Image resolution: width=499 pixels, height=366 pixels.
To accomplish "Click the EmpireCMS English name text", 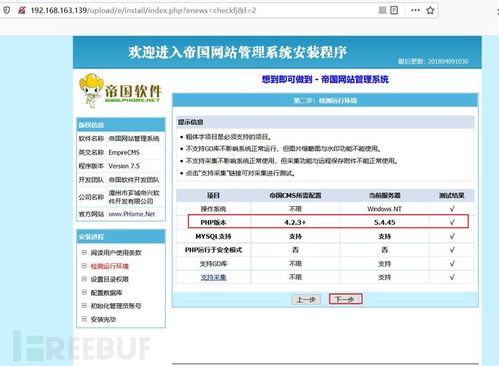I will point(124,152).
